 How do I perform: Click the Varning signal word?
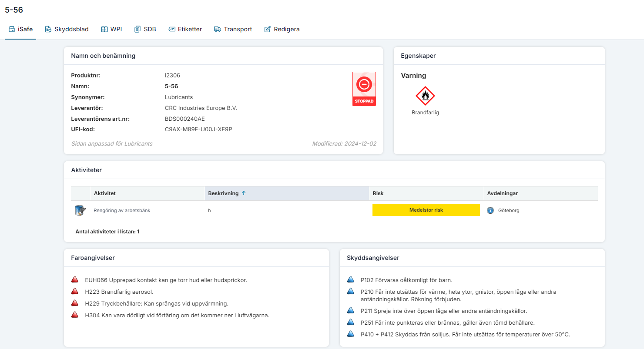pos(413,76)
